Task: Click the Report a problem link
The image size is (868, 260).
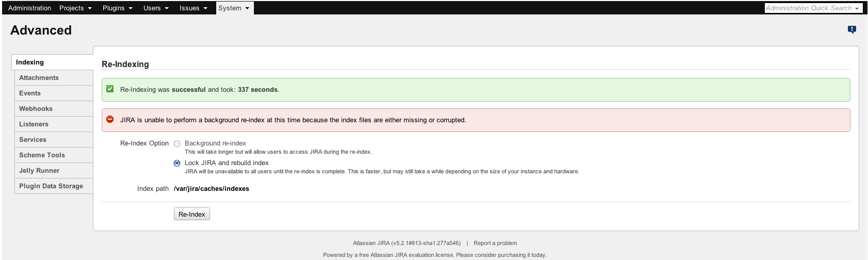Action: (495, 243)
